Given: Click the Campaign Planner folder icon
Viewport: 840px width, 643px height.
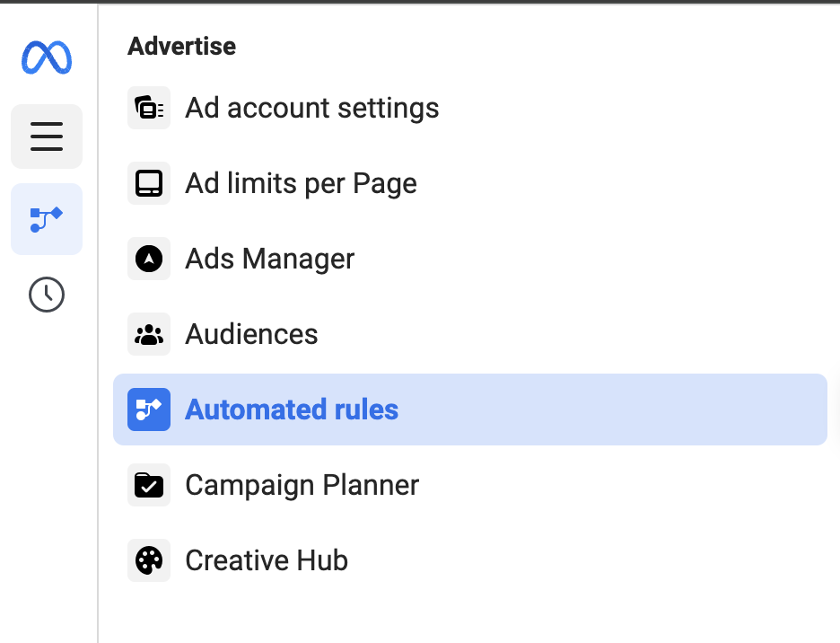Looking at the screenshot, I should pos(149,485).
